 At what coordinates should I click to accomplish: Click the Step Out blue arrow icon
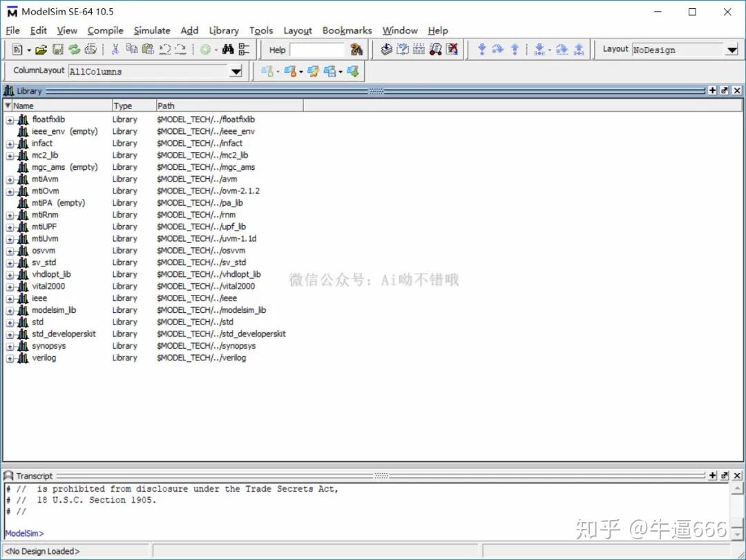coord(515,50)
